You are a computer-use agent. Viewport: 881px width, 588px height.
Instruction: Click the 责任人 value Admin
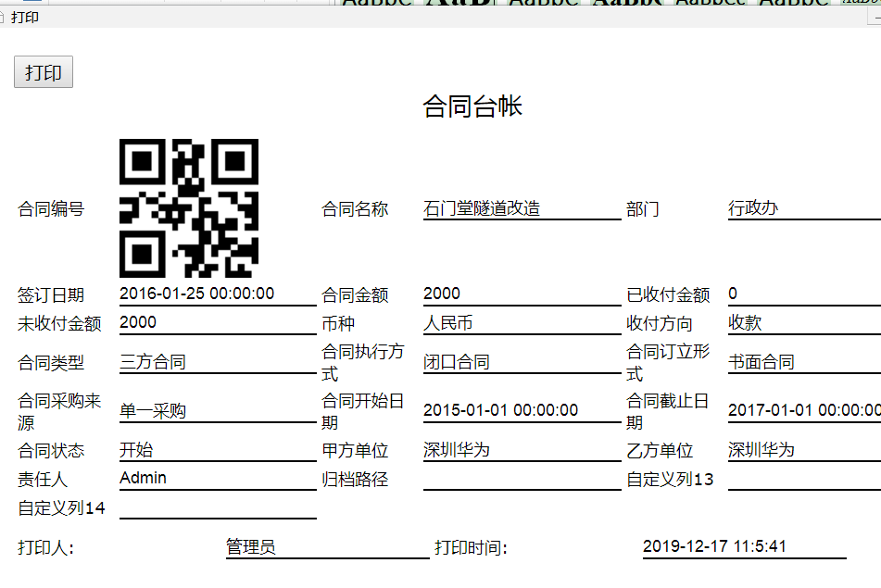143,478
